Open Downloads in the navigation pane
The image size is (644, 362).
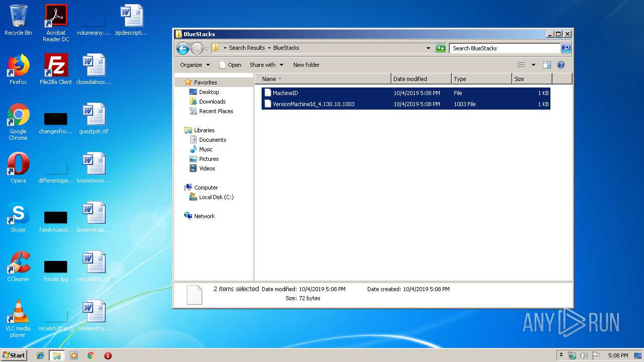point(212,102)
